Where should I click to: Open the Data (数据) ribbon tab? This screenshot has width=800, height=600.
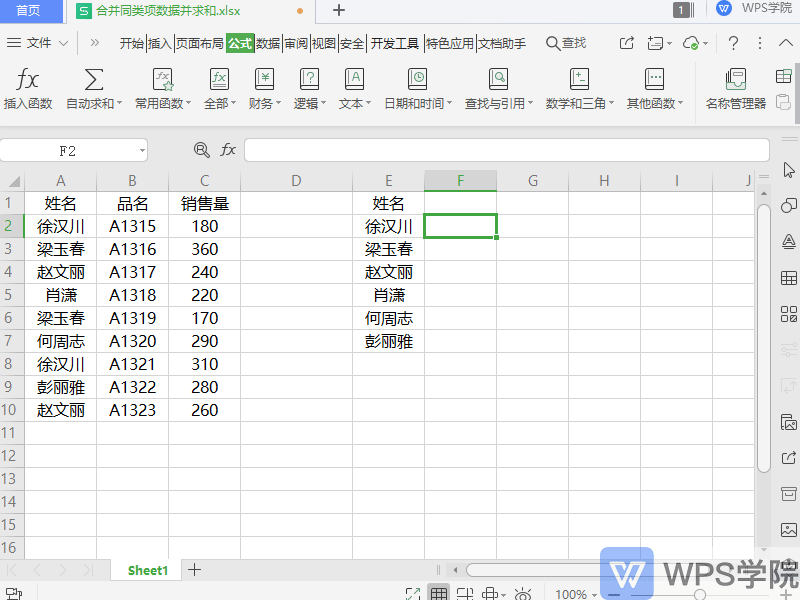pyautogui.click(x=268, y=43)
